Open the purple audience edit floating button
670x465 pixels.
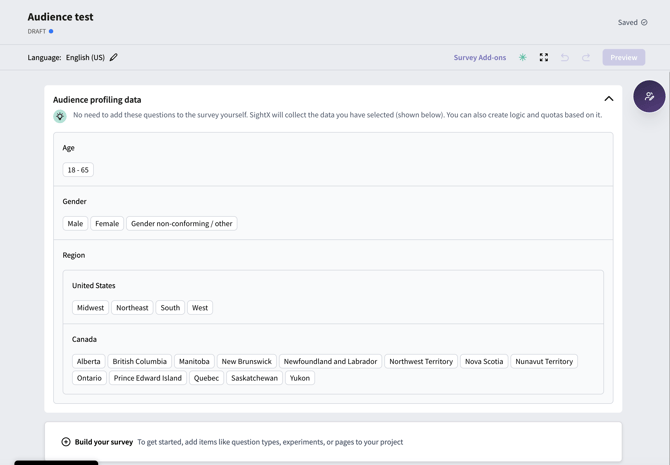click(649, 96)
